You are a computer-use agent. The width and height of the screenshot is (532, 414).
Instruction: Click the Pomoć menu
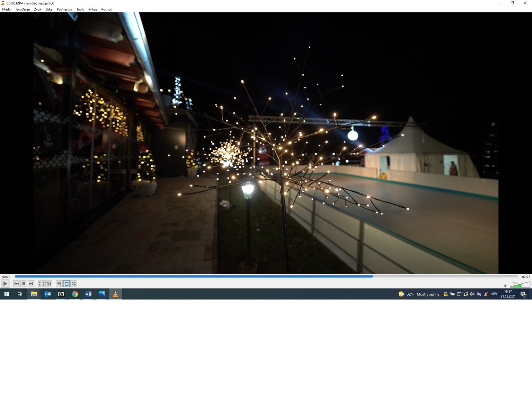tap(106, 9)
